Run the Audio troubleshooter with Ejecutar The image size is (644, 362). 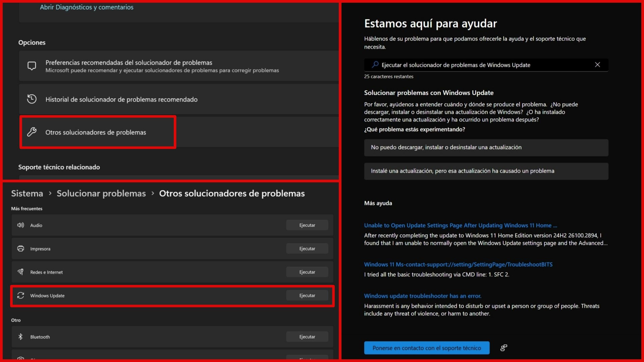point(307,225)
